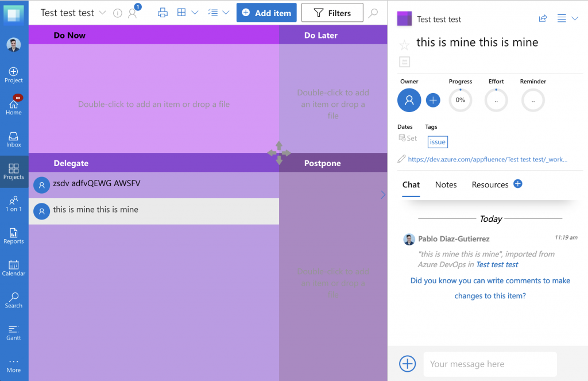
Task: View Reports from the sidebar
Action: (13, 237)
